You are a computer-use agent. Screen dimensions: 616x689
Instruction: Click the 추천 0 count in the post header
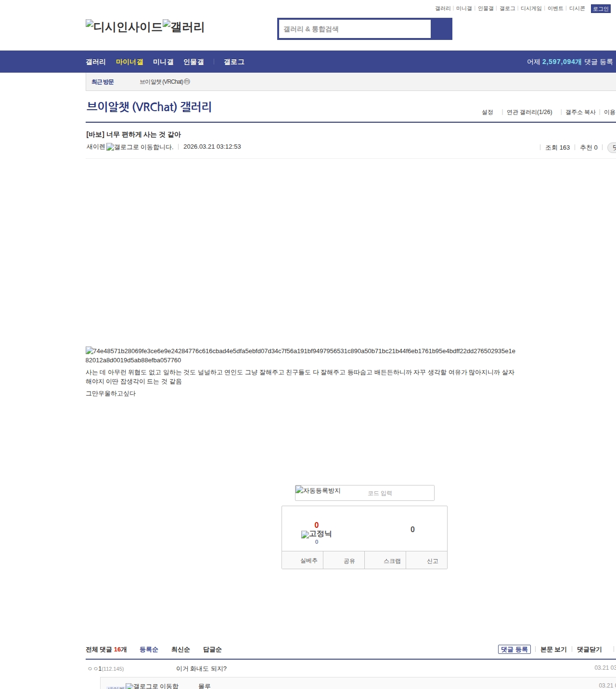(589, 148)
